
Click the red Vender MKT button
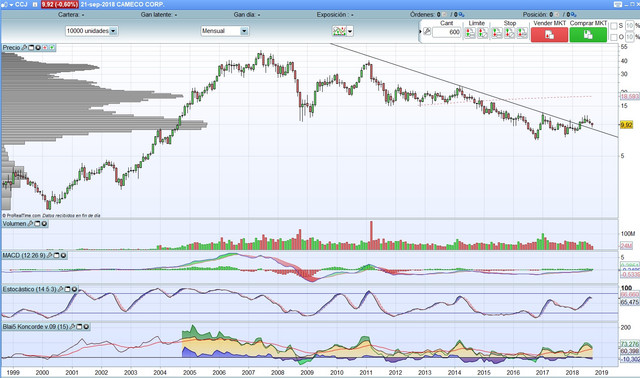click(549, 35)
